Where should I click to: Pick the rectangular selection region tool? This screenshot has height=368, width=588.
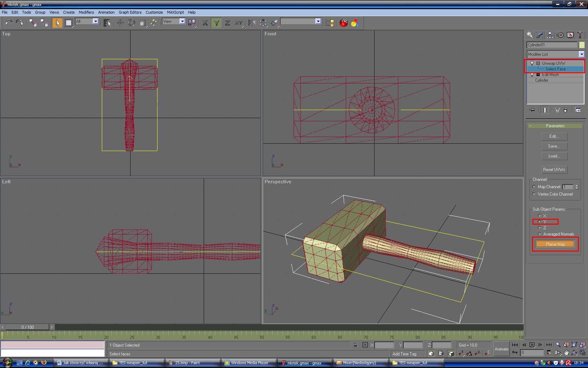point(69,23)
